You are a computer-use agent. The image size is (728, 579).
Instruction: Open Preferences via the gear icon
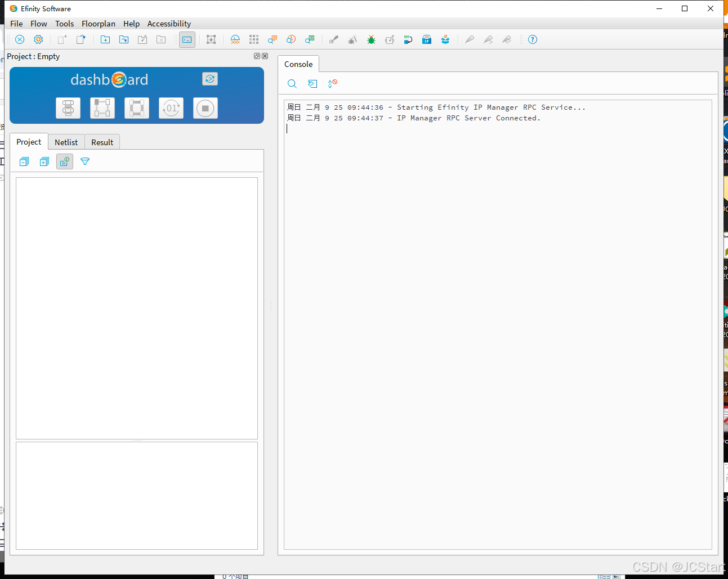[38, 39]
